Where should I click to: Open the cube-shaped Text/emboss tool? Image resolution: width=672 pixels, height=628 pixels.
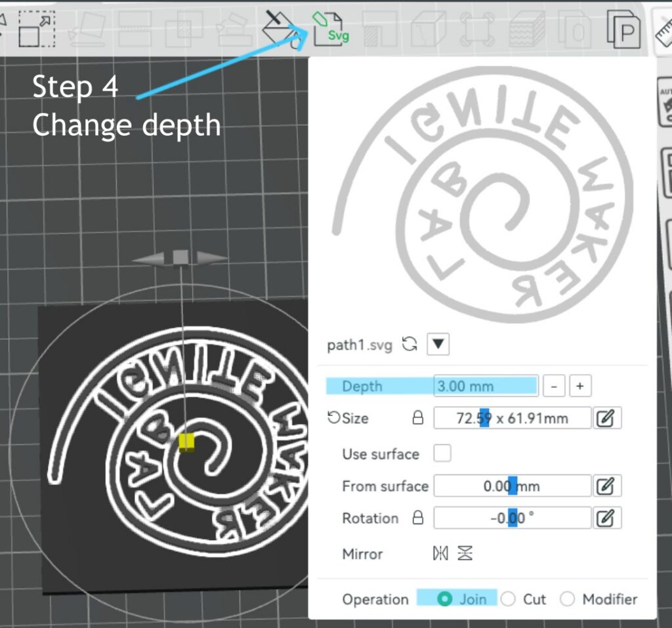pyautogui.click(x=428, y=29)
